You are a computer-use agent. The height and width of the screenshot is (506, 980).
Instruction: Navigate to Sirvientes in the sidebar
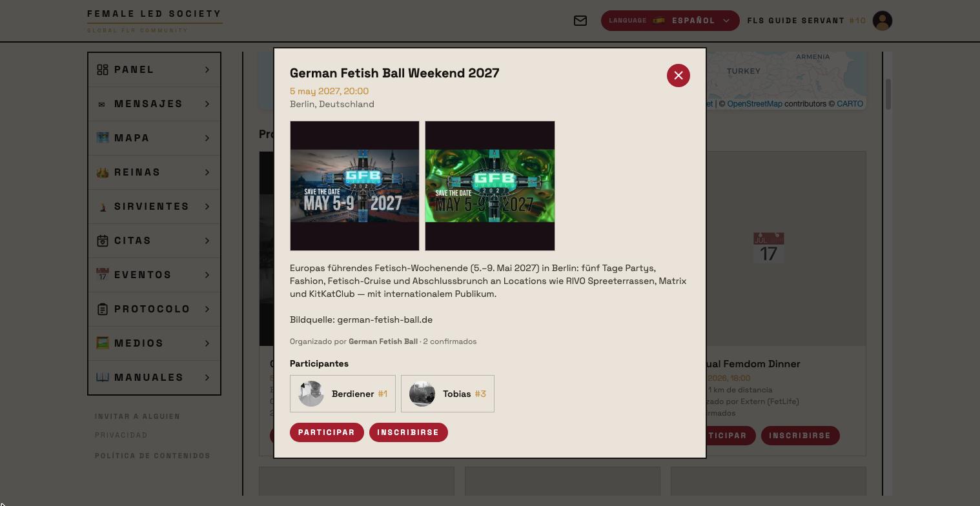pyautogui.click(x=154, y=207)
